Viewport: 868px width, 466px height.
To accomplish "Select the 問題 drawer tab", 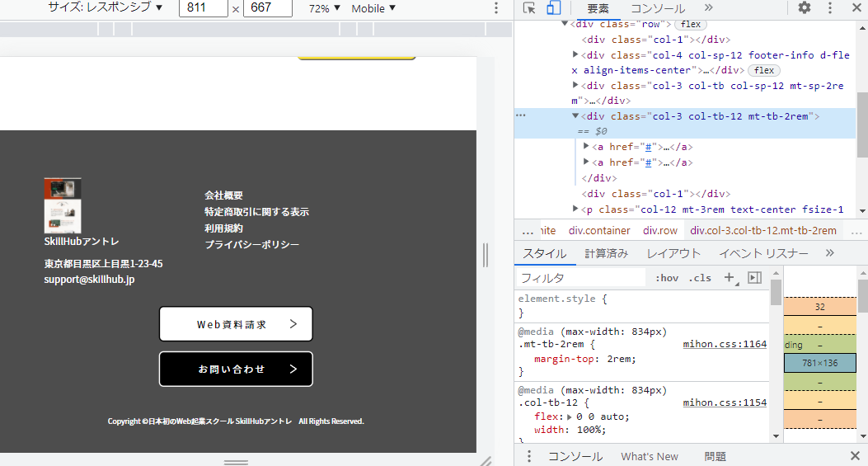I will pos(715,457).
